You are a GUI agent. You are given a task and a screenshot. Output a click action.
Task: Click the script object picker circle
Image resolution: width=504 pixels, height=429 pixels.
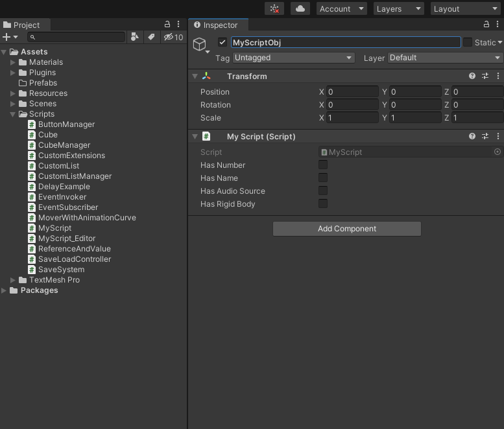[498, 152]
